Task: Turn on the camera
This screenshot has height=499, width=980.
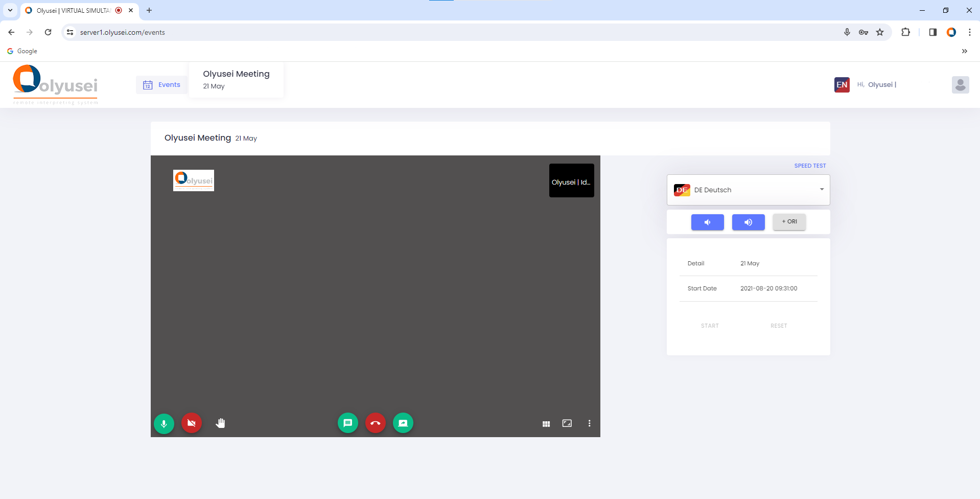Action: 192,423
